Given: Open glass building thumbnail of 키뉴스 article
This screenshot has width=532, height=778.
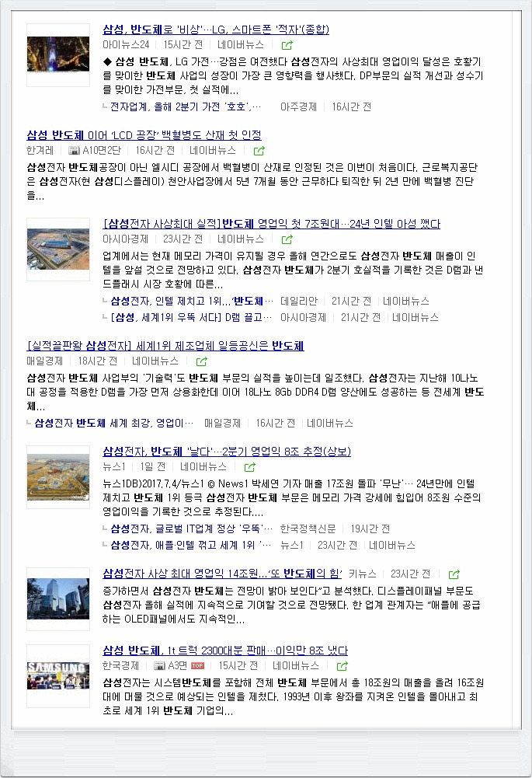Looking at the screenshot, I should tap(58, 599).
